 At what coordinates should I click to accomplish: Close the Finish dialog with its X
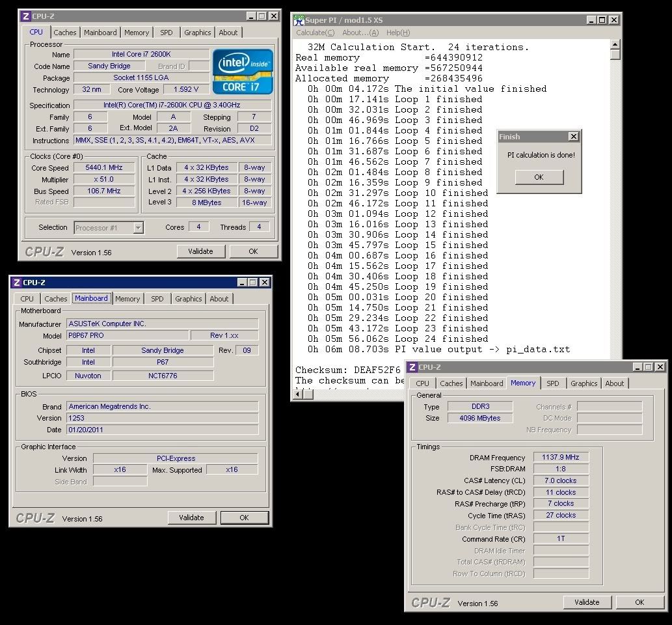click(572, 137)
